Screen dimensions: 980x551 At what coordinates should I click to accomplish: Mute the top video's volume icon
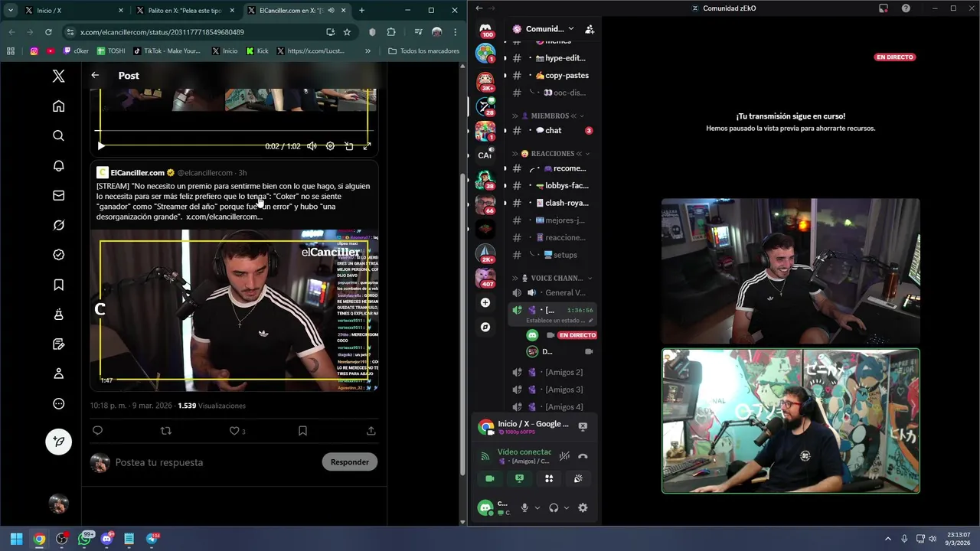click(x=312, y=145)
